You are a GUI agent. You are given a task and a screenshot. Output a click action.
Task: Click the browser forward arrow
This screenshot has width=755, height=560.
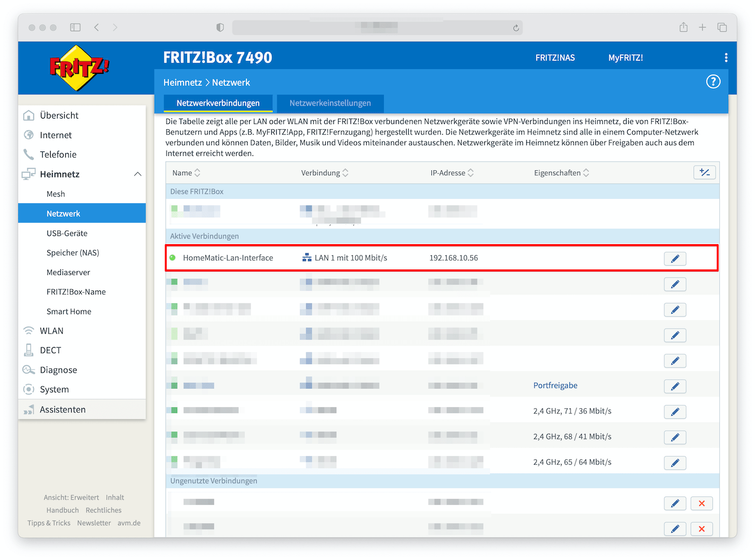[115, 27]
